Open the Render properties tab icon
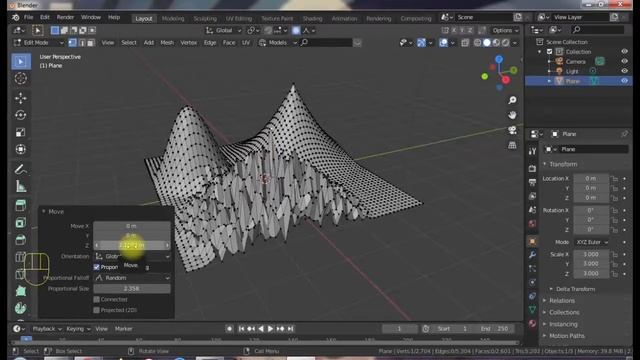 [x=532, y=168]
